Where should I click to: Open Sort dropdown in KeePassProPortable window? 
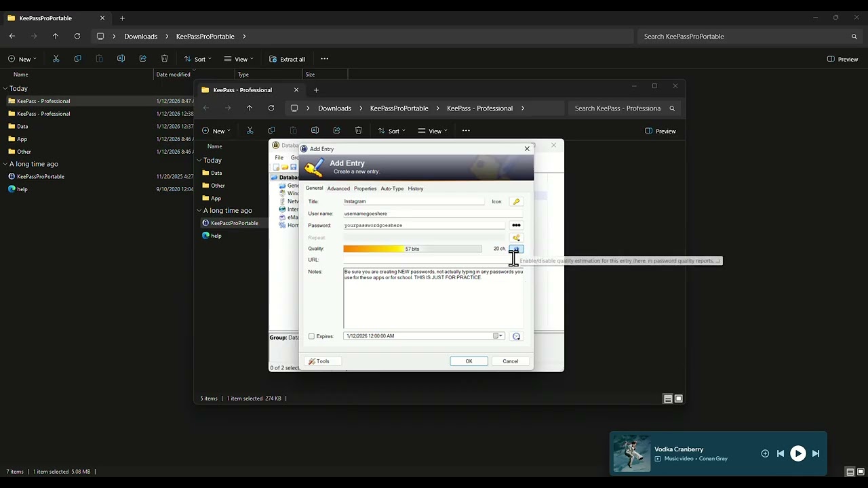[x=198, y=59]
